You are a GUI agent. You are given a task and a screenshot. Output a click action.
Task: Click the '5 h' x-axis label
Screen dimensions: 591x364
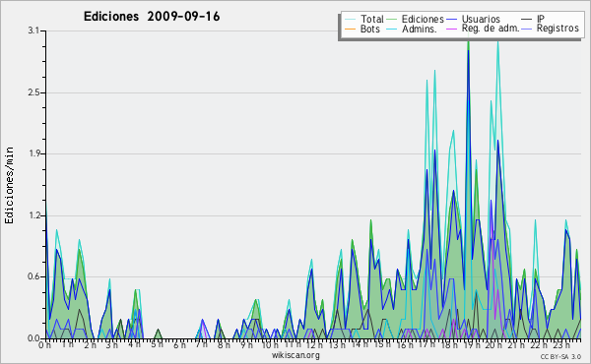158,344
